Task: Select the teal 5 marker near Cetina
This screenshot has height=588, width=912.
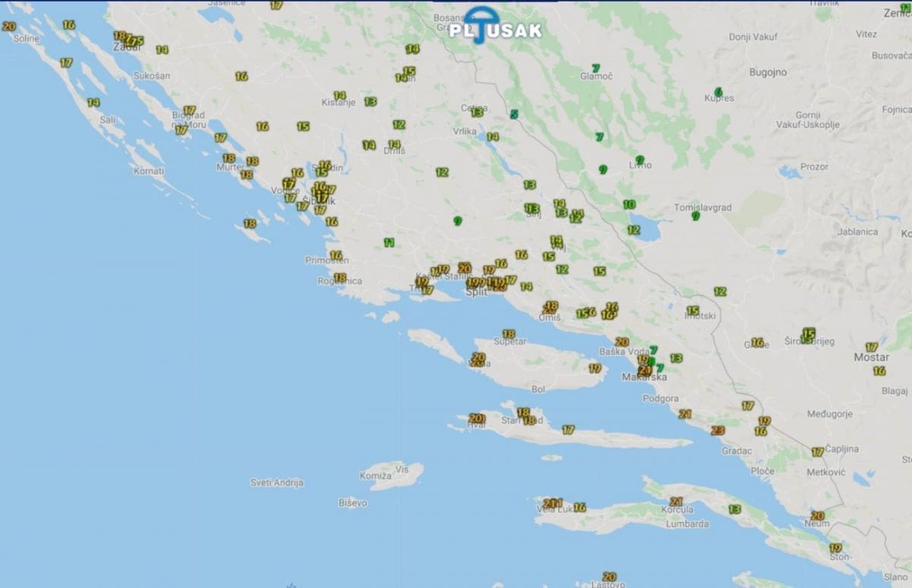Action: [515, 115]
